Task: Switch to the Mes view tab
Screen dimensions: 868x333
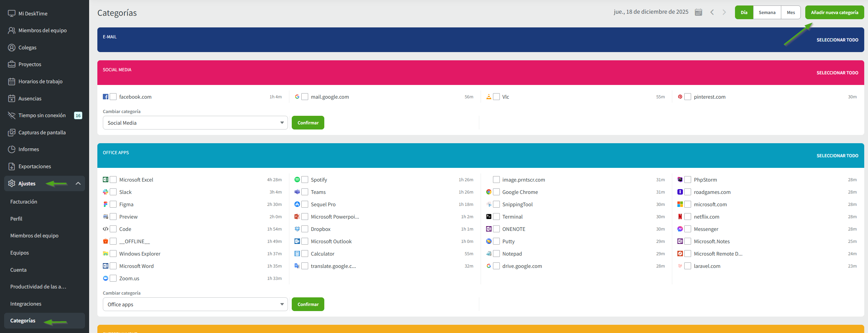Action: 791,12
